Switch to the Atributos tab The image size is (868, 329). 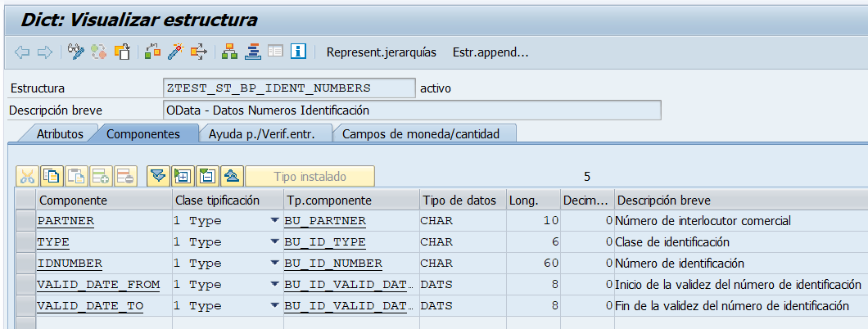(x=60, y=133)
